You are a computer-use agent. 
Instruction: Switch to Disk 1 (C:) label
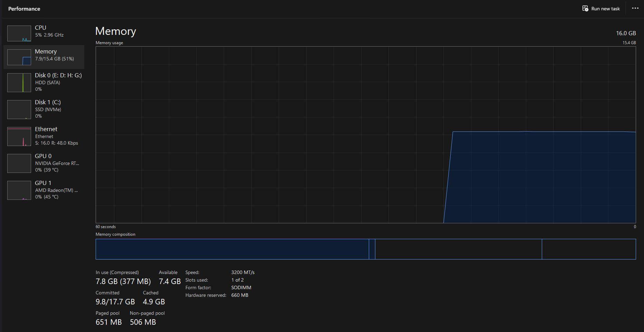coord(48,102)
